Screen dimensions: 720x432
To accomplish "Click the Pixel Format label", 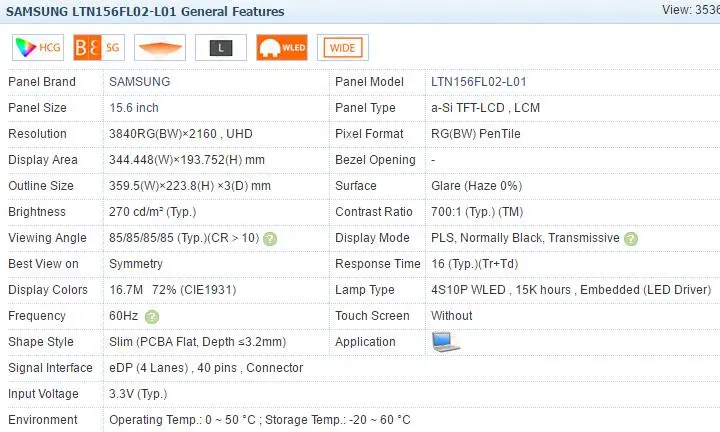I will pos(369,134).
